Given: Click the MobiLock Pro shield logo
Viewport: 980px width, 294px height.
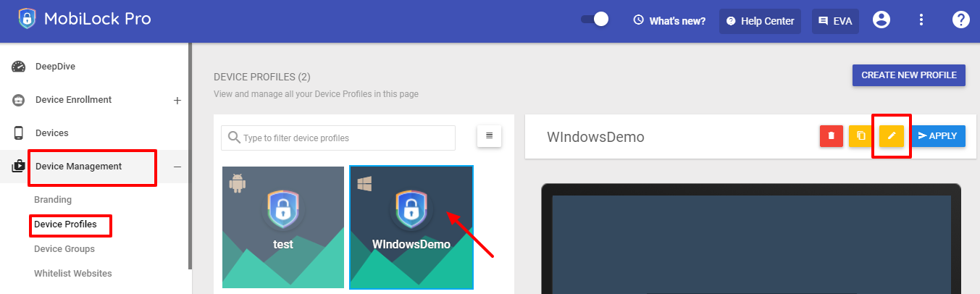Looking at the screenshot, I should pyautogui.click(x=27, y=20).
